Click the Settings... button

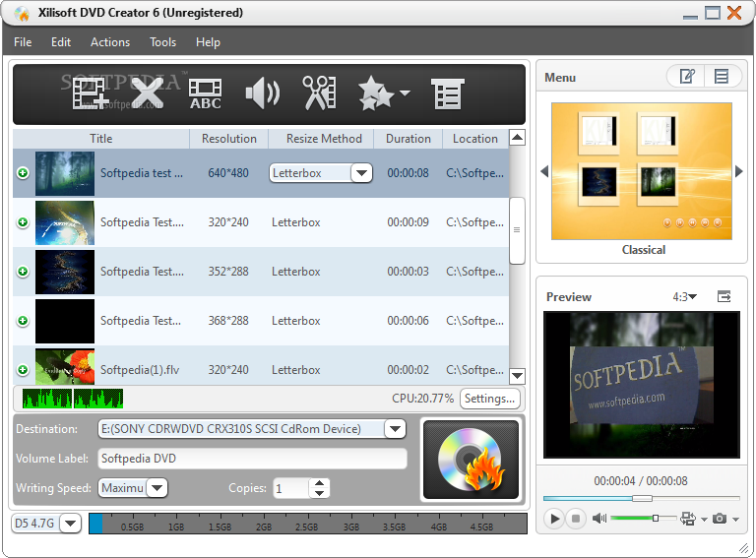coord(490,399)
